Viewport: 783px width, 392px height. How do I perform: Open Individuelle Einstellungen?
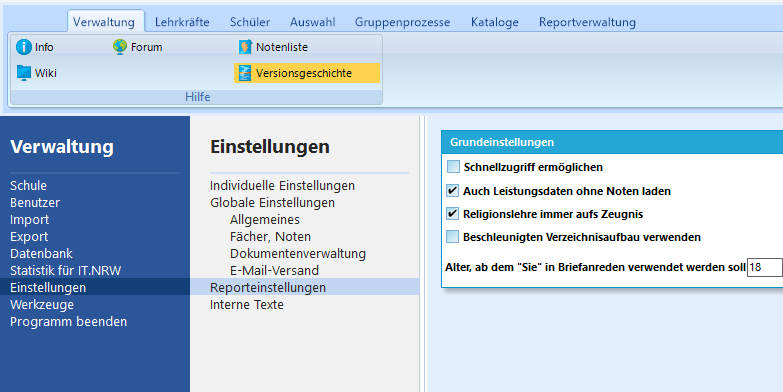pyautogui.click(x=282, y=185)
